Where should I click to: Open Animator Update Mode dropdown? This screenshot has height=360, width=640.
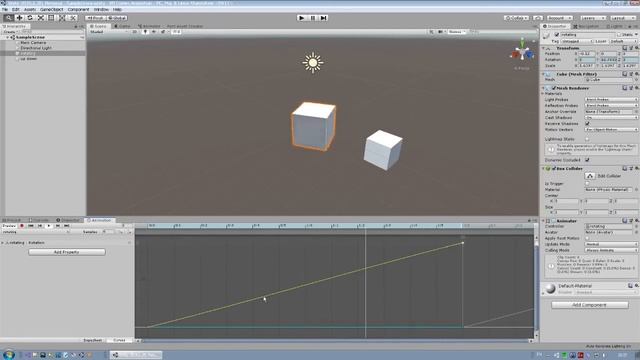coord(611,244)
